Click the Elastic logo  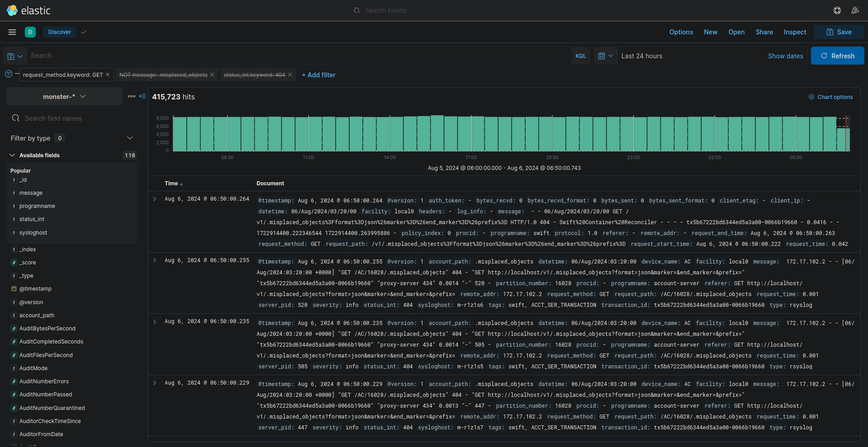(x=28, y=10)
